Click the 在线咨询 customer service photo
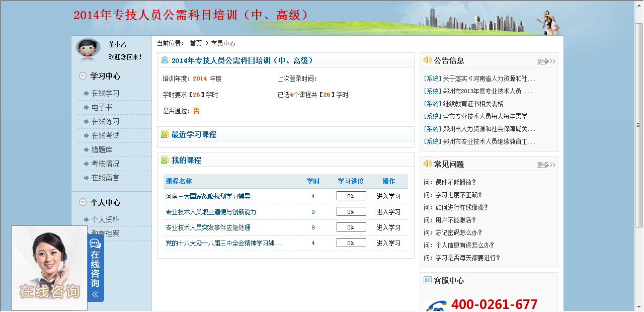 coord(49,268)
